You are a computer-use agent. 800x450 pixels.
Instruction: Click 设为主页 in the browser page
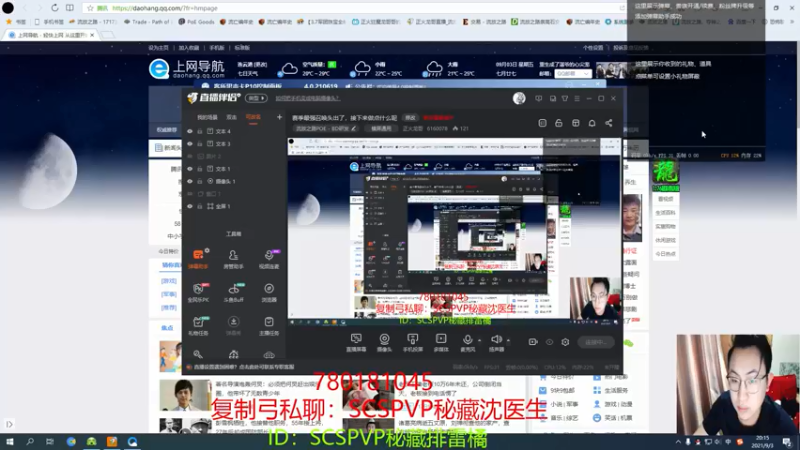[x=158, y=48]
